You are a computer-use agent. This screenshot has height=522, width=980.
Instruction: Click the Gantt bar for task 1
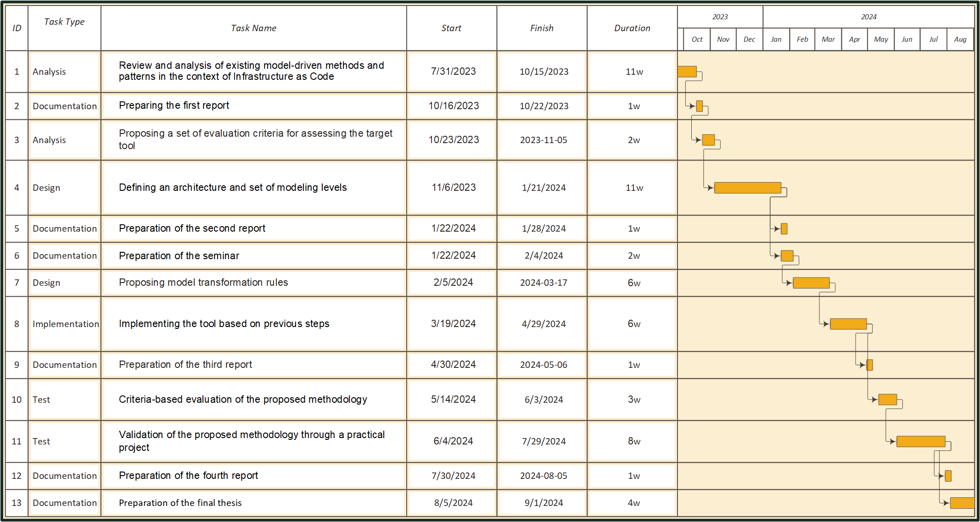click(687, 72)
